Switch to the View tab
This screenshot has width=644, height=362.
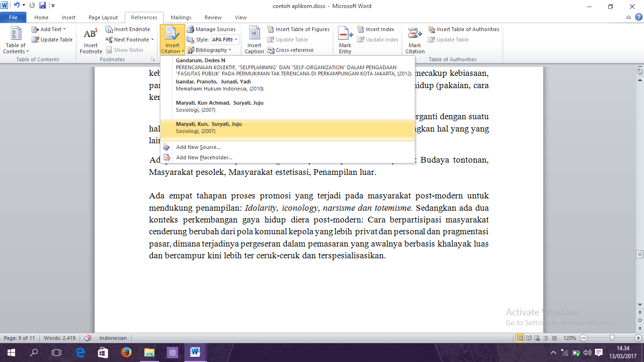[240, 17]
